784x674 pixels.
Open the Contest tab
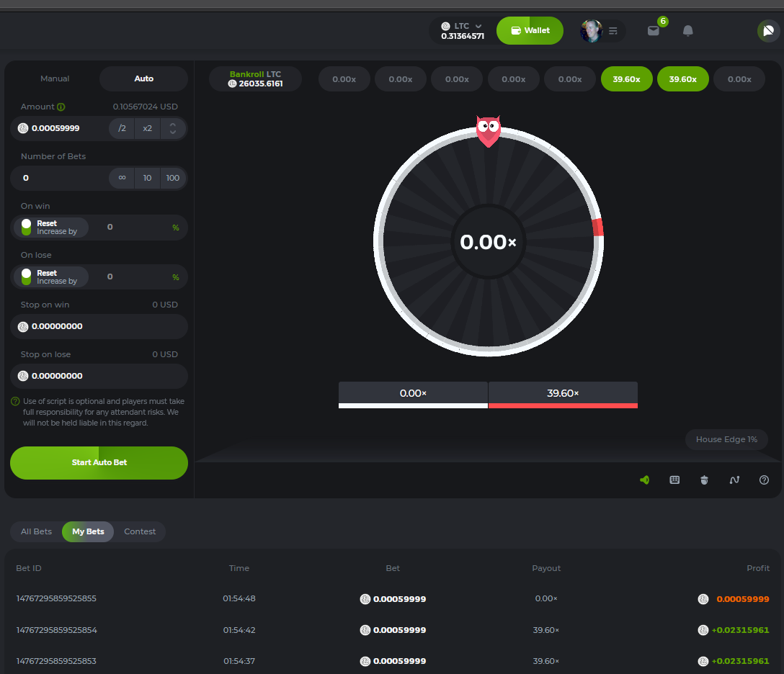point(140,531)
